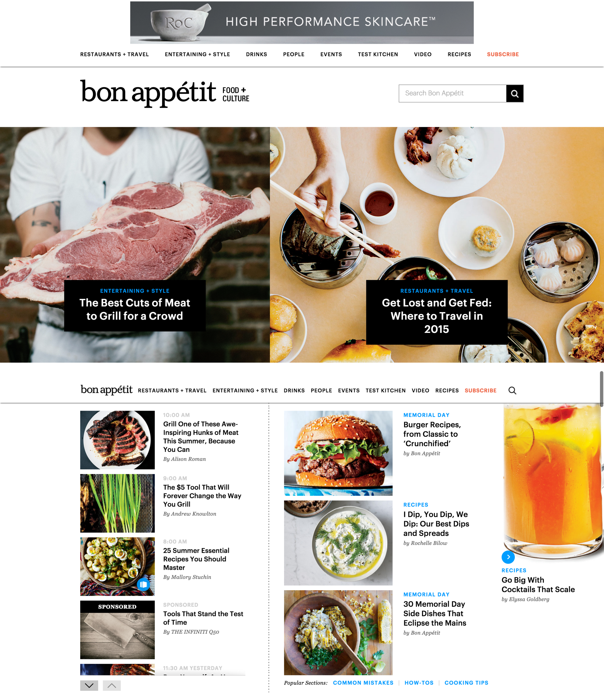Open Common Mistakes popular section

(x=363, y=683)
